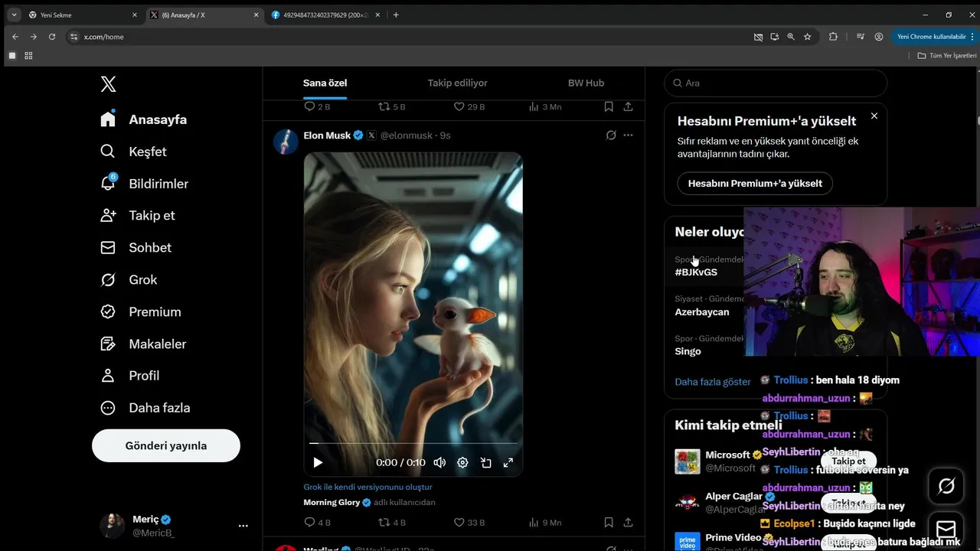Screen dimensions: 980x551
Task: Expand video to fullscreen
Action: (x=508, y=462)
